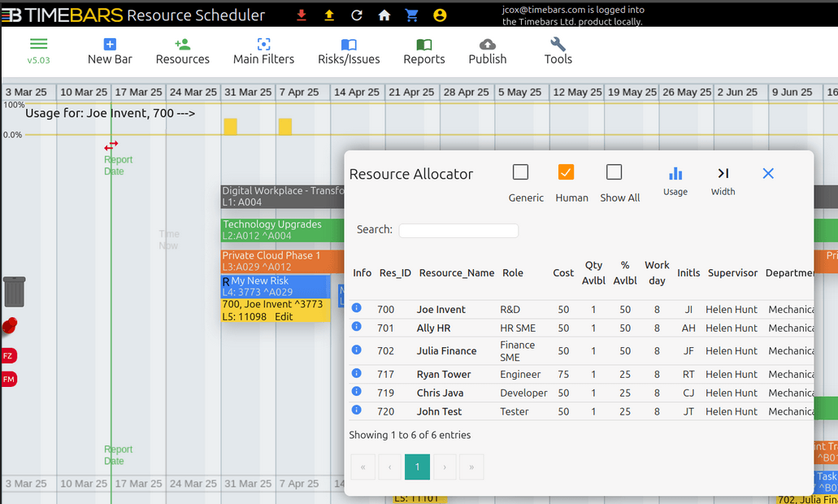Viewport: 838px width, 504px height.
Task: Click the TIMEBARS logo
Action: (x=62, y=15)
